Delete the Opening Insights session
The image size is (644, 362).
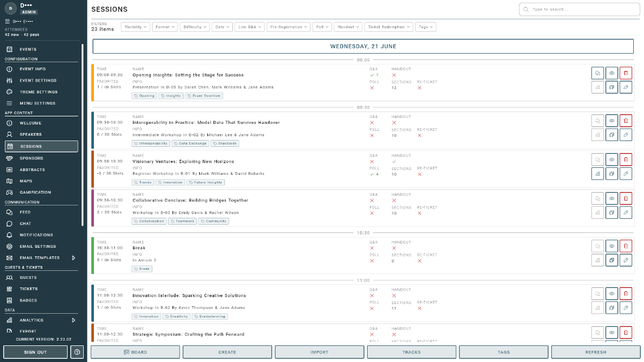point(626,73)
